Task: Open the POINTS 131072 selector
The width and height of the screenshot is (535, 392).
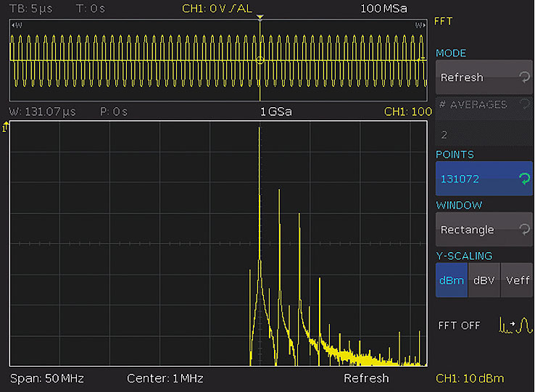Action: 484,179
